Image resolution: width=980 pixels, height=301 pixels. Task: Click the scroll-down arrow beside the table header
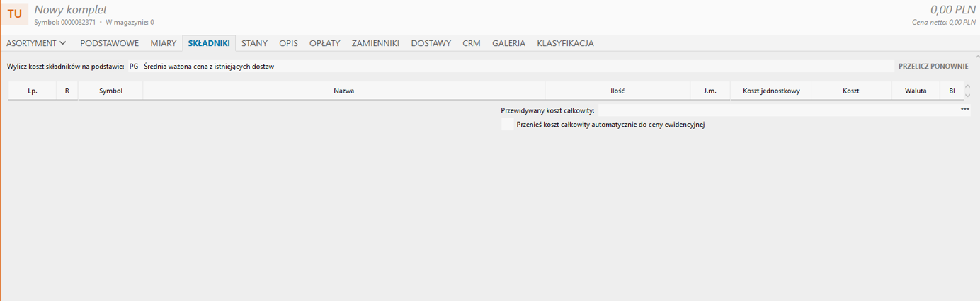[x=967, y=96]
